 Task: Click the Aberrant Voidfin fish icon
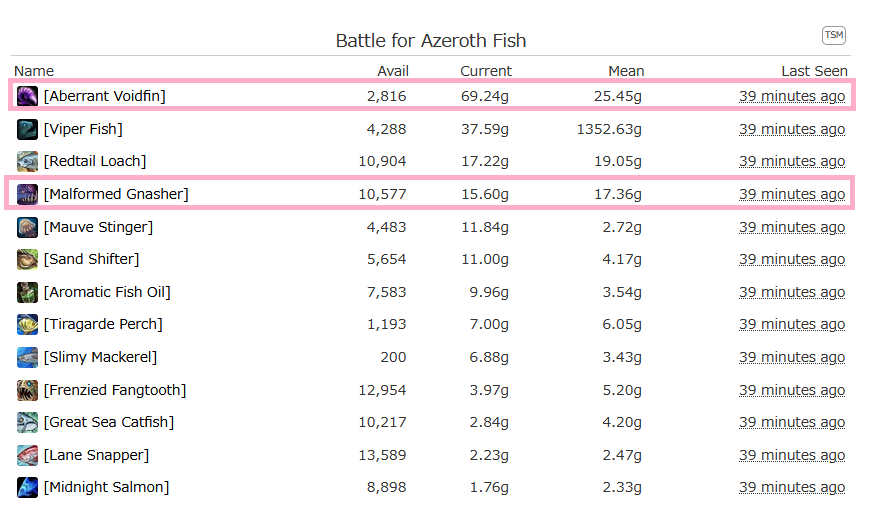(27, 96)
